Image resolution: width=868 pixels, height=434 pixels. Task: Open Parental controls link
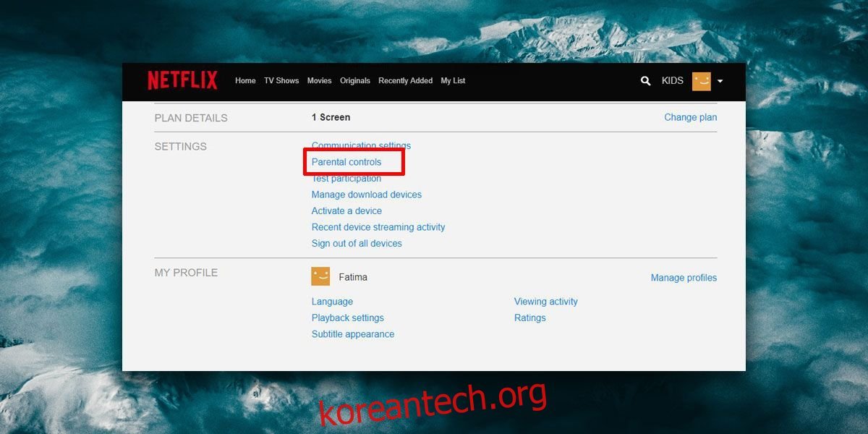346,162
